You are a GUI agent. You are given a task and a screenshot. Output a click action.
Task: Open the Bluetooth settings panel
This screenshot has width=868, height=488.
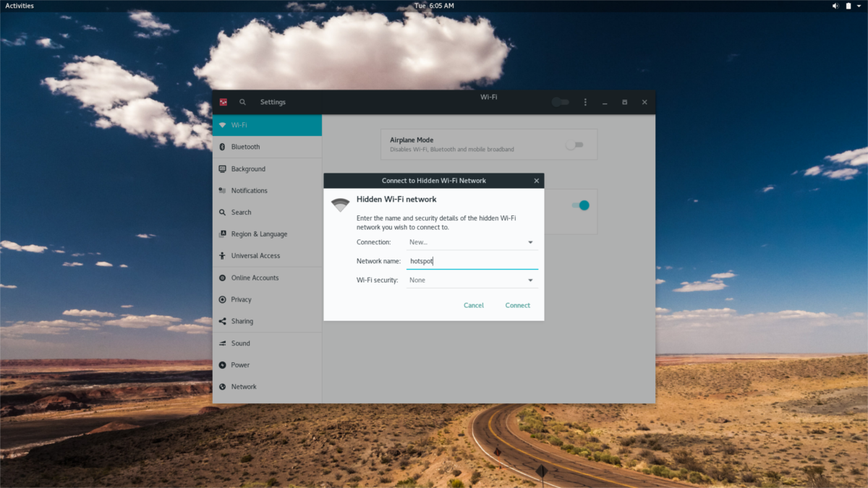click(x=267, y=147)
